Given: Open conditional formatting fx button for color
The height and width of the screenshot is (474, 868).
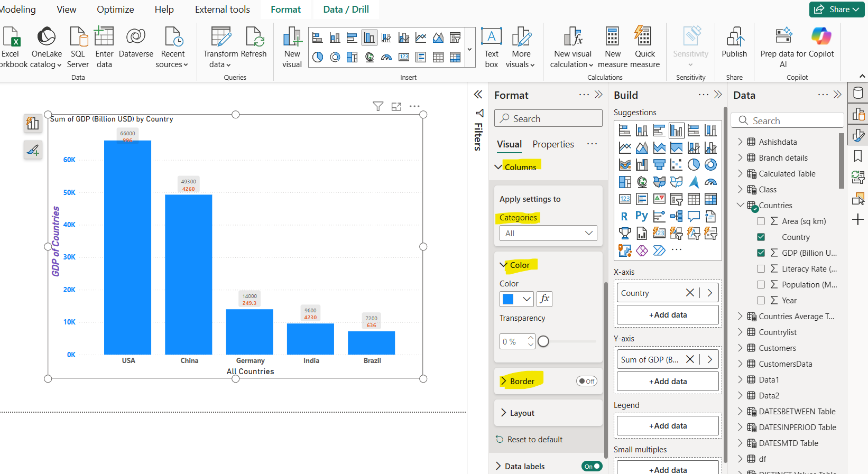Looking at the screenshot, I should (544, 299).
